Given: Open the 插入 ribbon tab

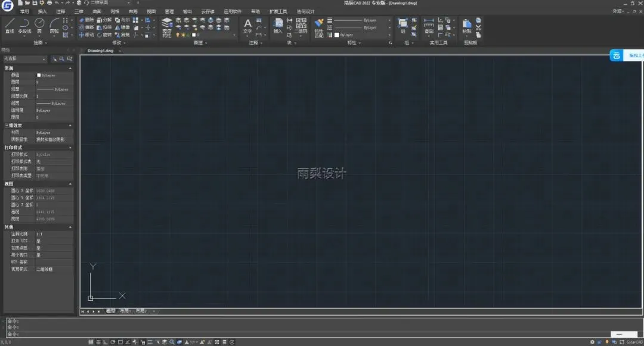Looking at the screenshot, I should pyautogui.click(x=42, y=11).
